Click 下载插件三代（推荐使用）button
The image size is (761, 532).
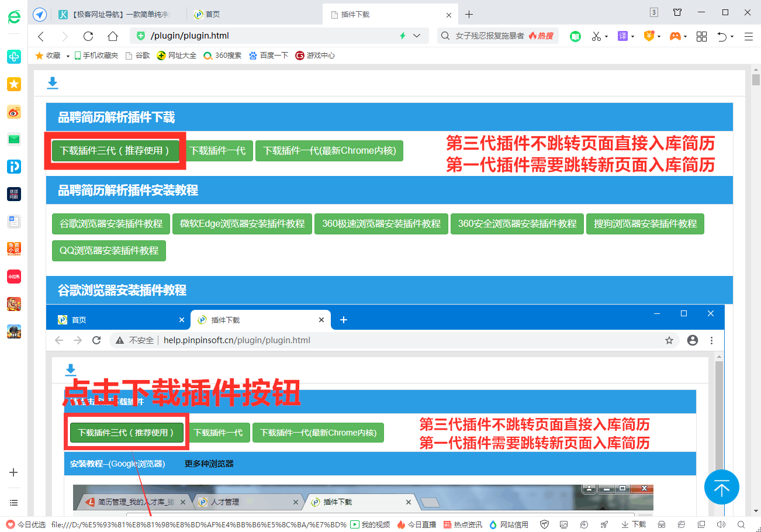tap(115, 150)
